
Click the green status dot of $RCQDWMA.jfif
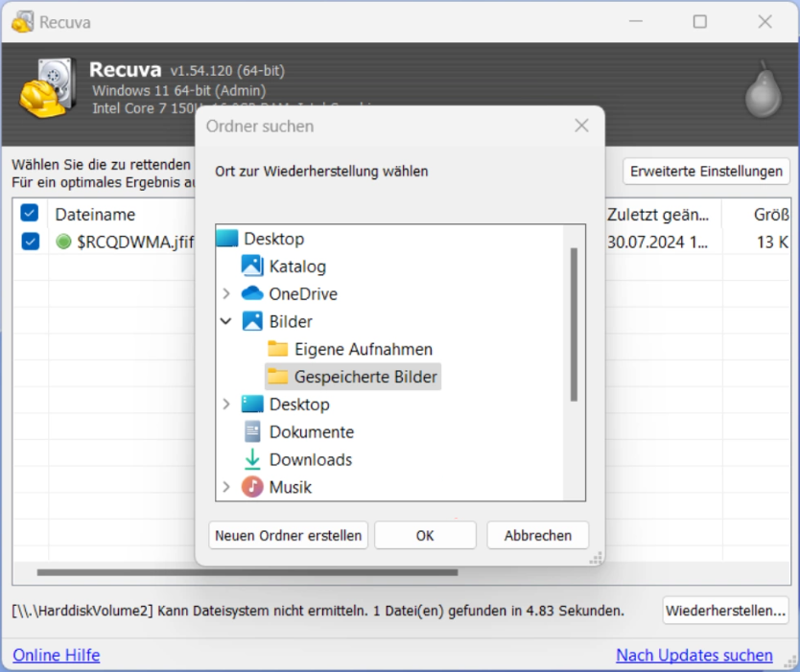click(63, 242)
